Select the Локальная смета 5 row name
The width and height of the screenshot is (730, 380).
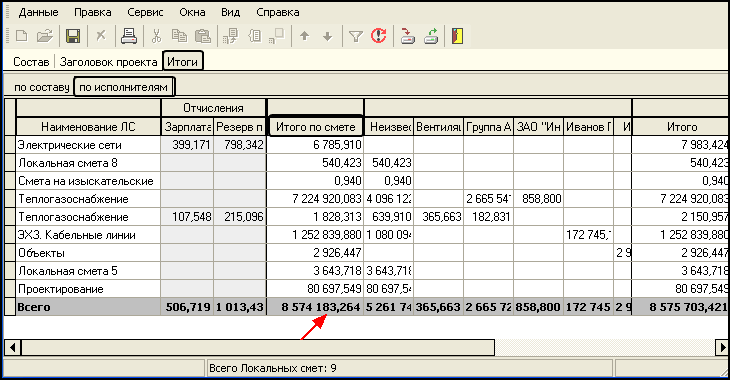[x=68, y=271]
